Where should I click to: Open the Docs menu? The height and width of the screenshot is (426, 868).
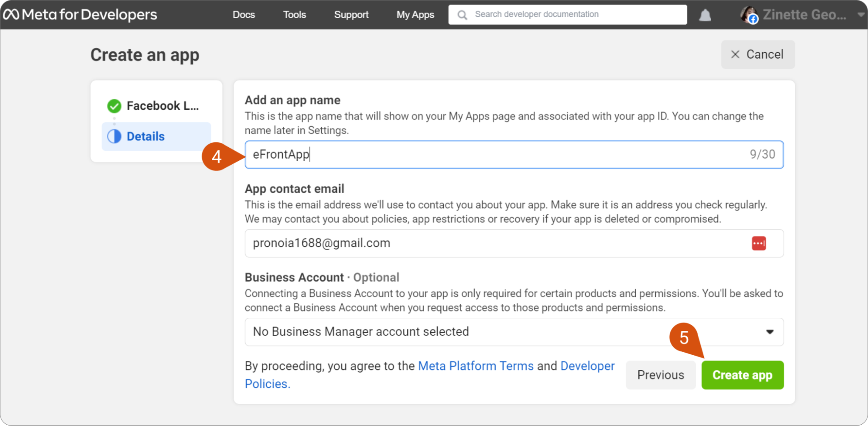[x=244, y=15]
